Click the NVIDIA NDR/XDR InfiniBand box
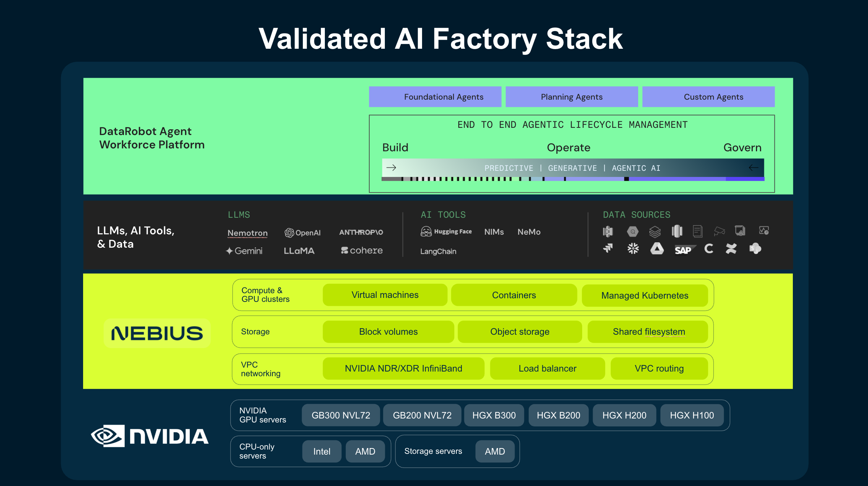 [403, 368]
